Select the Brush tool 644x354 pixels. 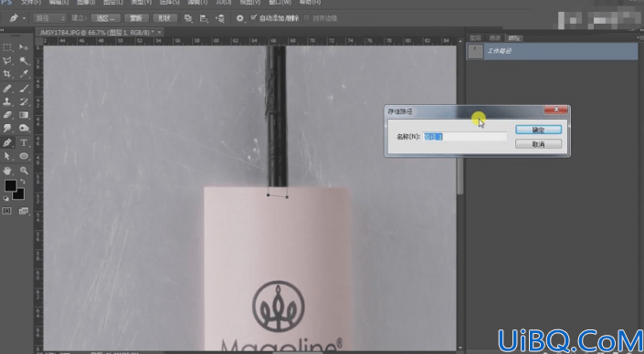pyautogui.click(x=24, y=88)
